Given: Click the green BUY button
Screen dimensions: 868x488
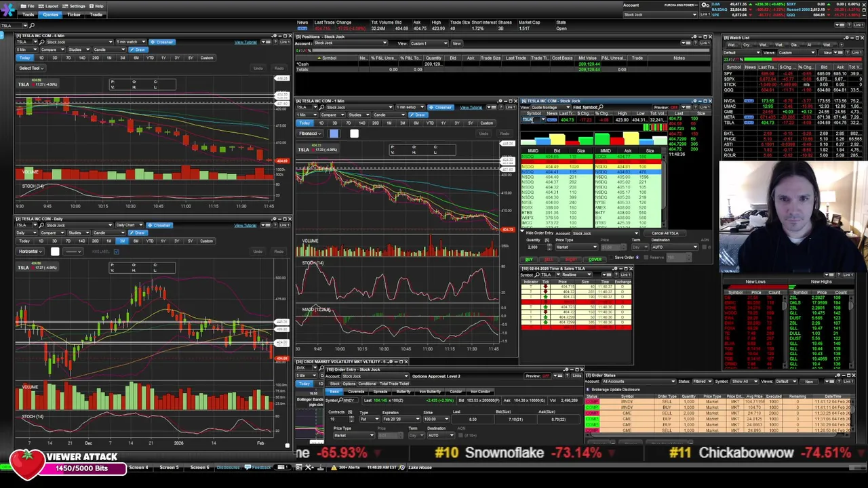Looking at the screenshot, I should coord(529,259).
